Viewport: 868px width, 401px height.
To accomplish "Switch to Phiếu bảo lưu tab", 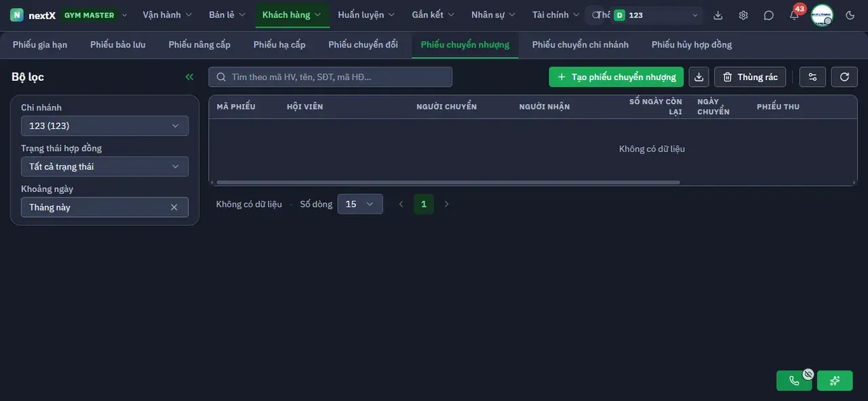I will pos(118,45).
